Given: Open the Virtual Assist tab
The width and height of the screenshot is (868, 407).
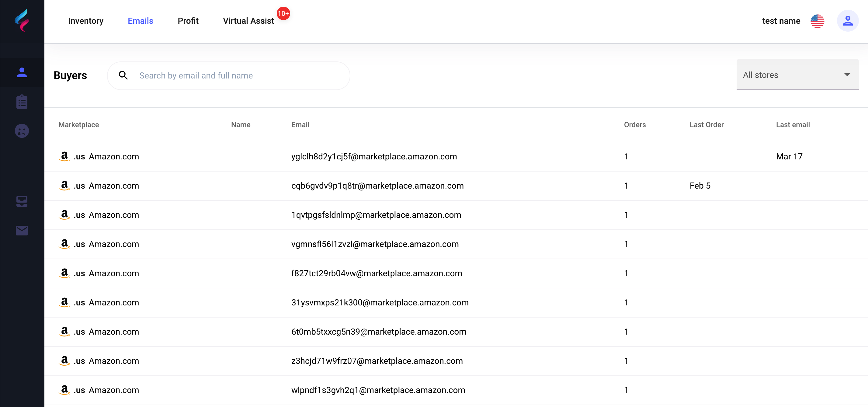Looking at the screenshot, I should [x=248, y=21].
